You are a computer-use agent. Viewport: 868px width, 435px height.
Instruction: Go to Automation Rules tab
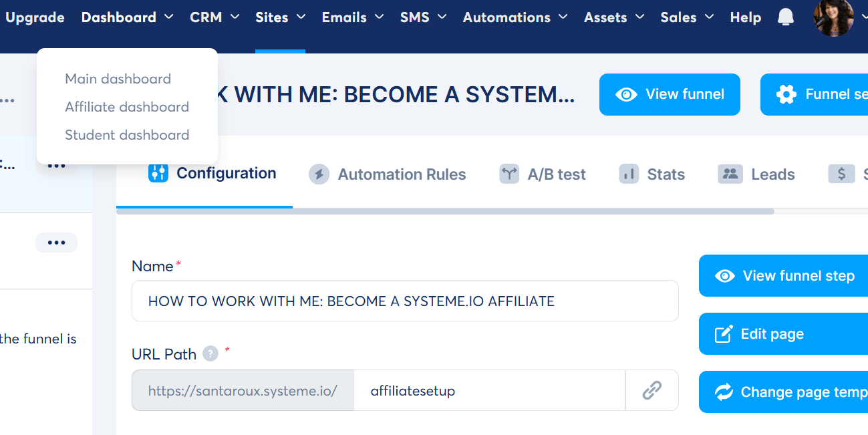388,174
